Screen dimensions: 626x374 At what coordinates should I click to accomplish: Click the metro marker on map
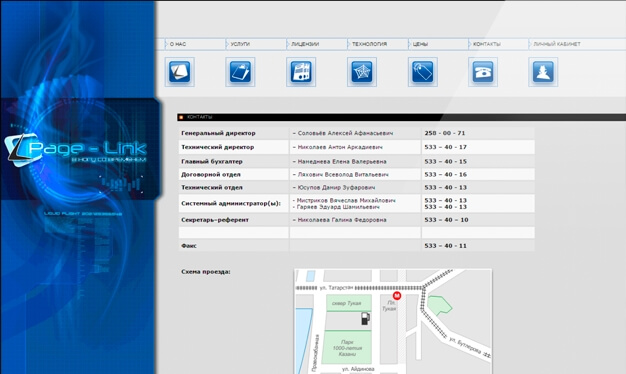[x=397, y=295]
